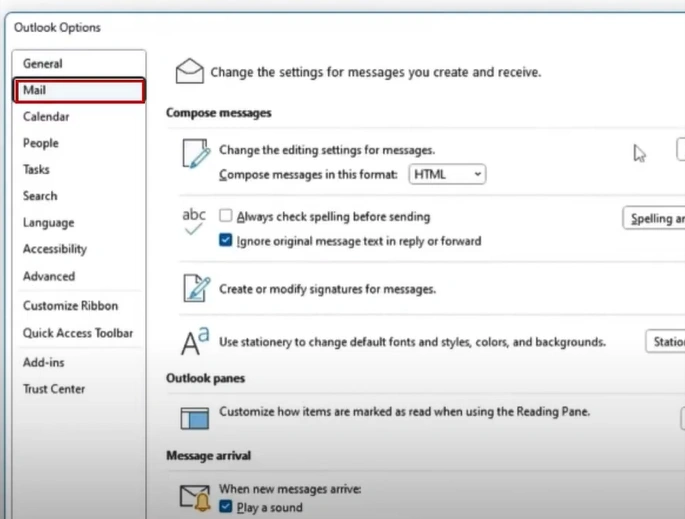685x519 pixels.
Task: Select the Mail options category
Action: click(x=79, y=90)
